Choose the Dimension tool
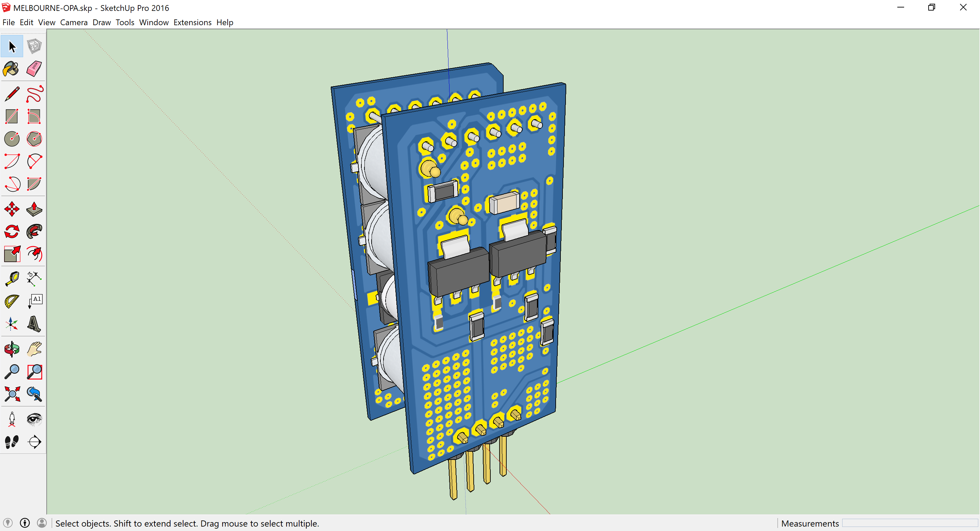The width and height of the screenshot is (980, 531). [34, 279]
